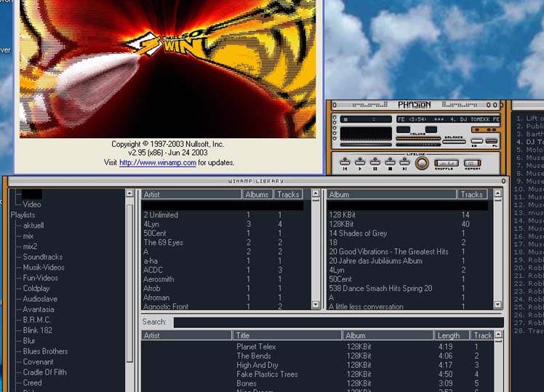Click the round Lifeline eject knob

point(422,163)
